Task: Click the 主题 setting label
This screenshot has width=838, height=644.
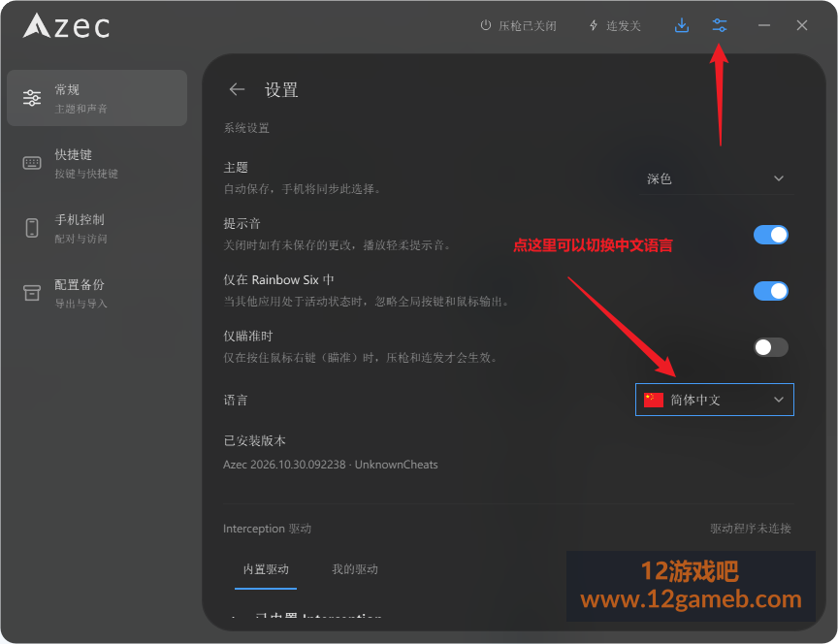Action: 236,168
